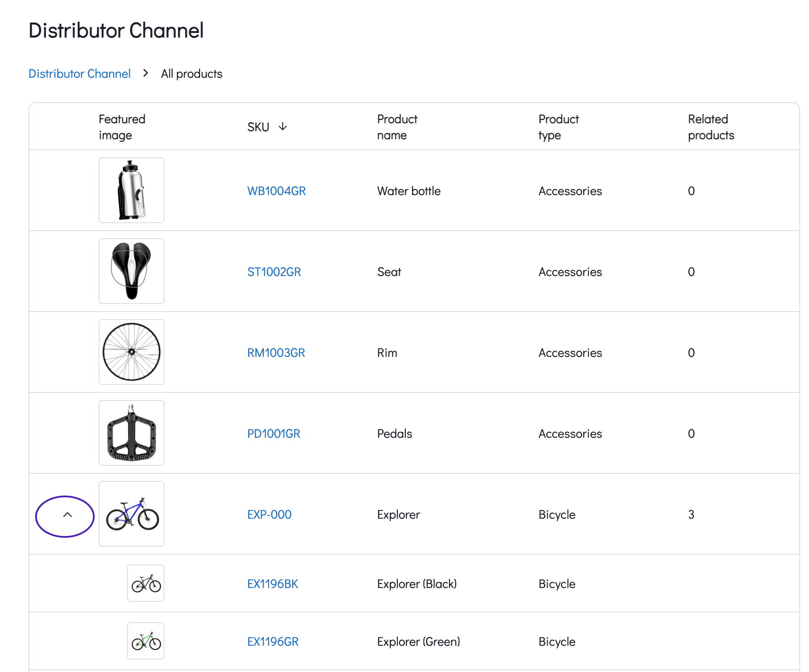Open SKU WB1004GR
The width and height of the screenshot is (809, 672).
coord(276,191)
